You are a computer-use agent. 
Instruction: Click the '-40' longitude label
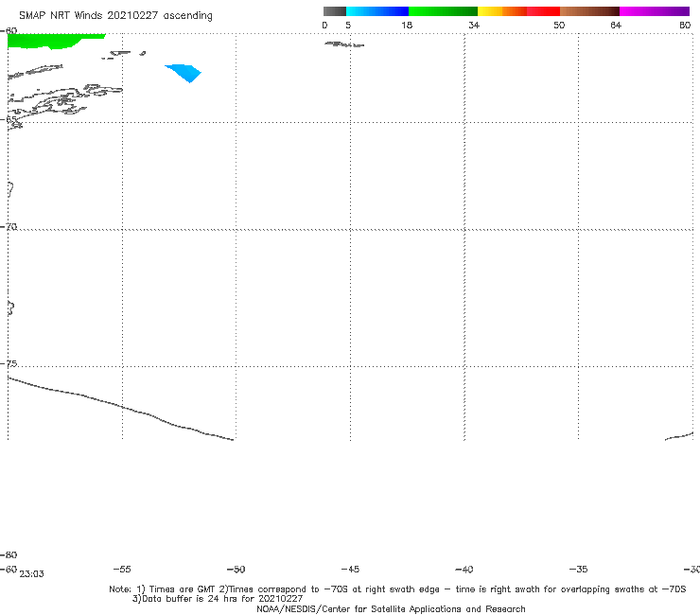coord(464,569)
